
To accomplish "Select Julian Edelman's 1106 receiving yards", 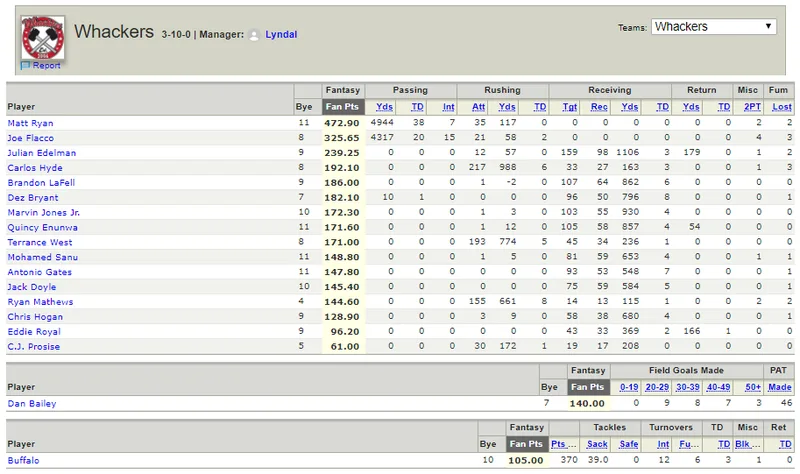I will coord(628,152).
